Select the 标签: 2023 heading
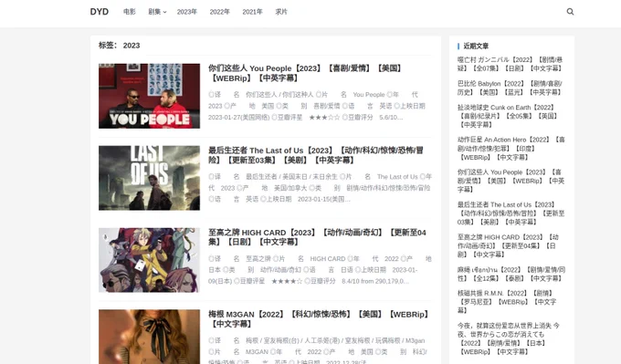Viewport: 621px width, 364px height. [120, 46]
